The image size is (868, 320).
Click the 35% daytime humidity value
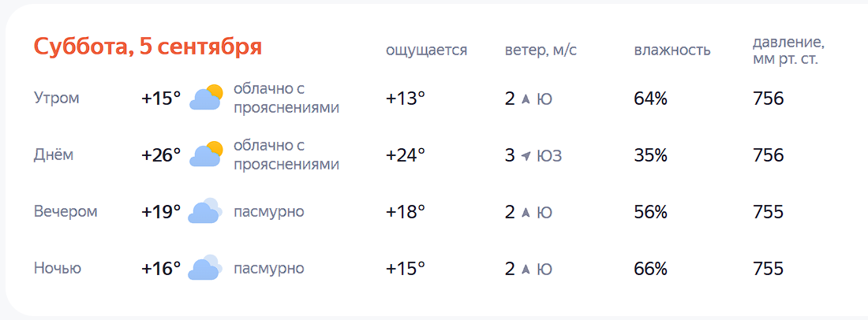pos(650,155)
